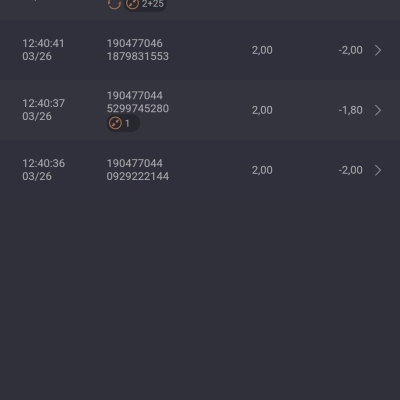Click round ID 190477046
Screen dimensions: 400x400
(x=134, y=43)
